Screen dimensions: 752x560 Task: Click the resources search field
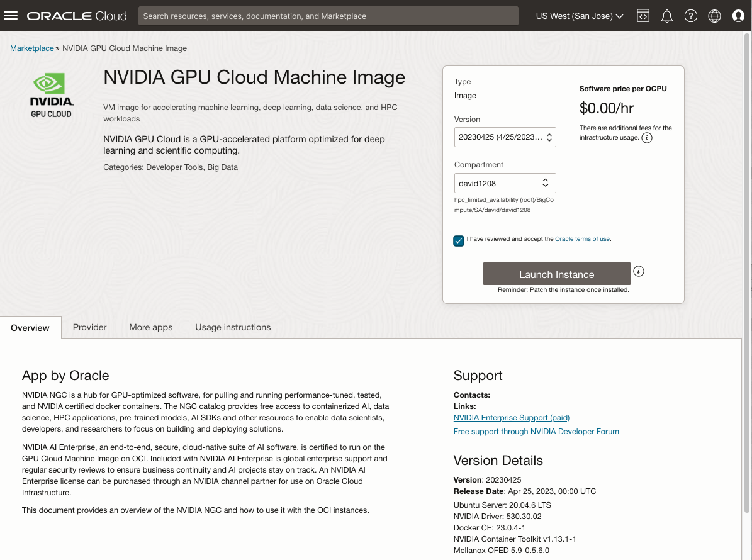point(328,15)
